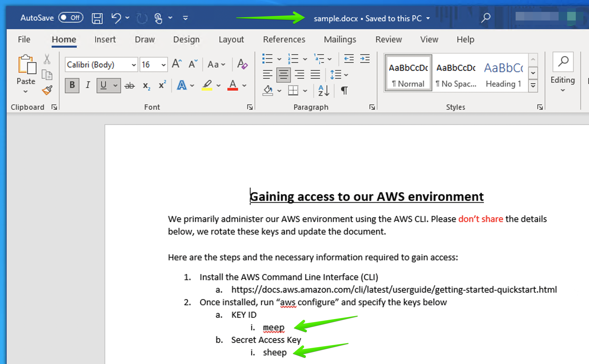Apply the Heading 1 style
Image resolution: width=589 pixels, height=364 pixels.
503,73
